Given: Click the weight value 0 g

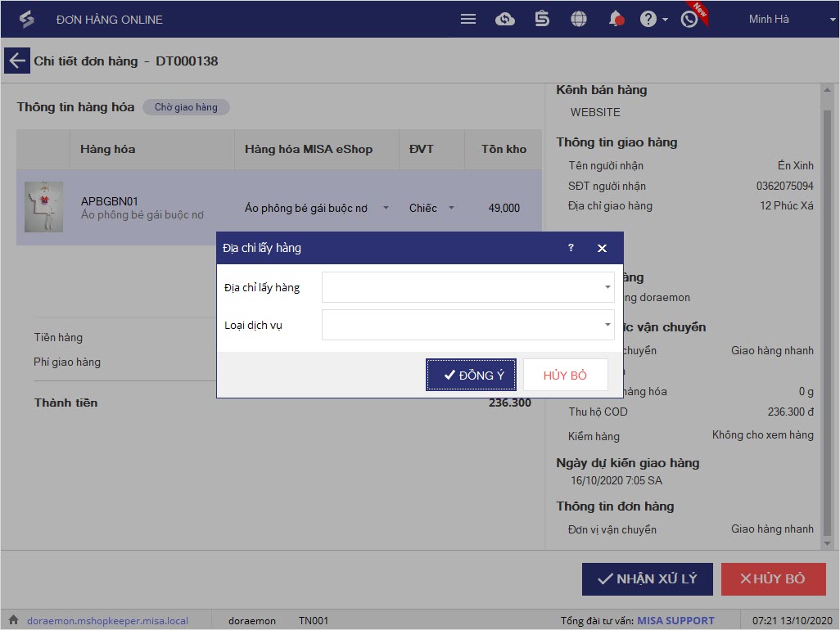Looking at the screenshot, I should (806, 391).
